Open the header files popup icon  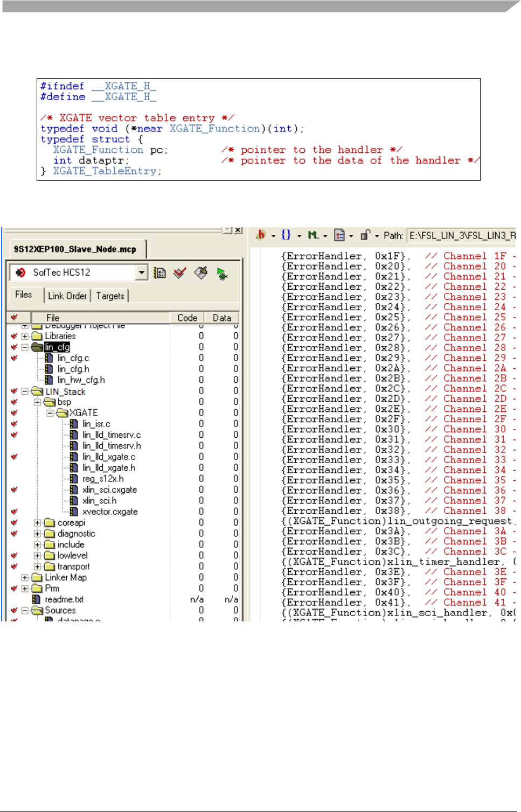261,235
